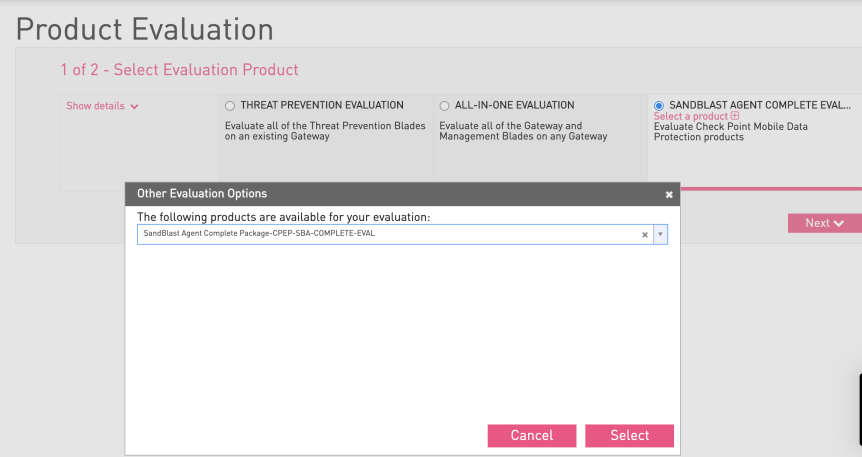The image size is (862, 457).
Task: Clear the selected product with x icon
Action: (645, 235)
